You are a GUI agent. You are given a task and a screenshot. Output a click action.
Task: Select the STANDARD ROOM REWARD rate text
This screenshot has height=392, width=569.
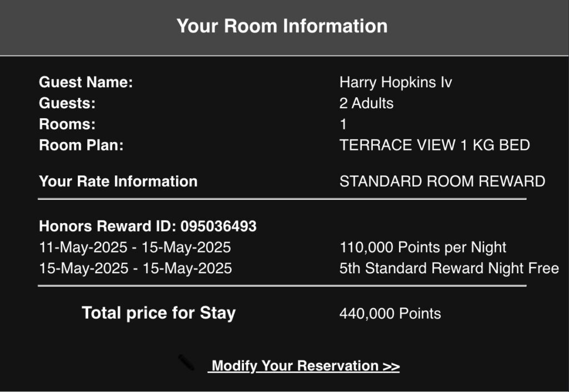coord(442,182)
